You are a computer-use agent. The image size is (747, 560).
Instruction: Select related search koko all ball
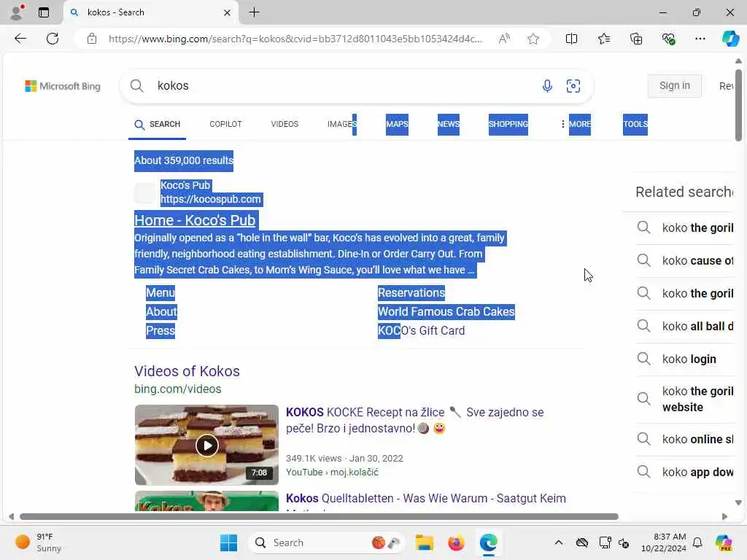click(x=685, y=326)
